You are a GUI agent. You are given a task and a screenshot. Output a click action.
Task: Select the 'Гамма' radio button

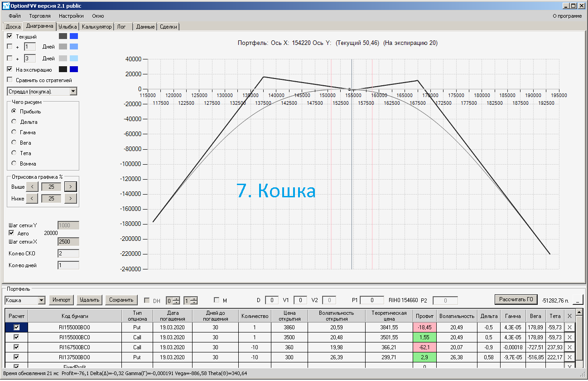(x=14, y=132)
